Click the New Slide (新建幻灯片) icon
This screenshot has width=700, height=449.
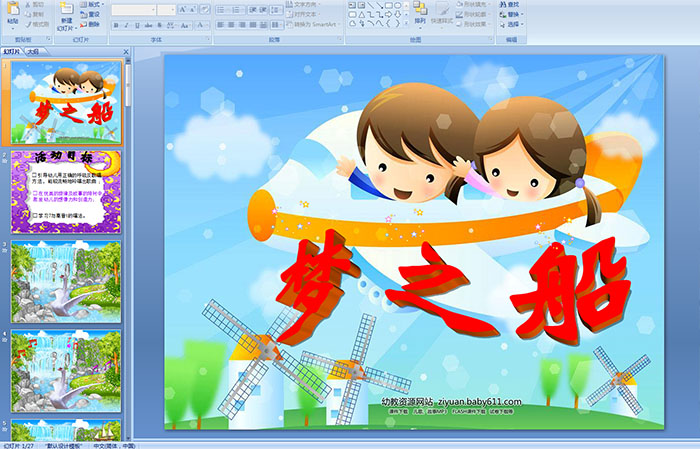[67, 9]
